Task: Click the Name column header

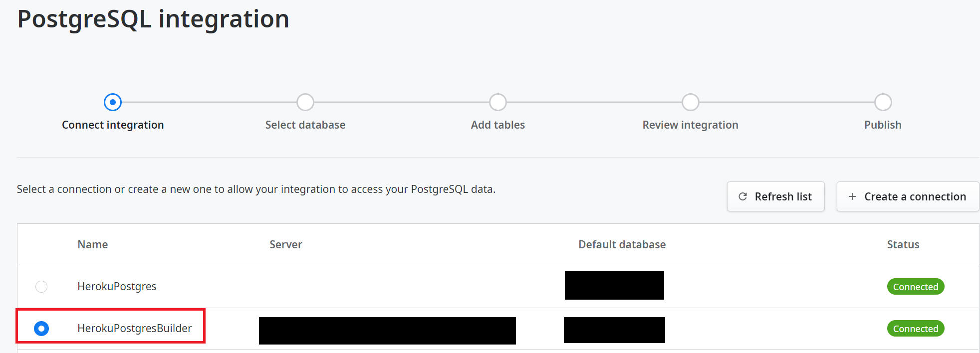Action: click(93, 244)
